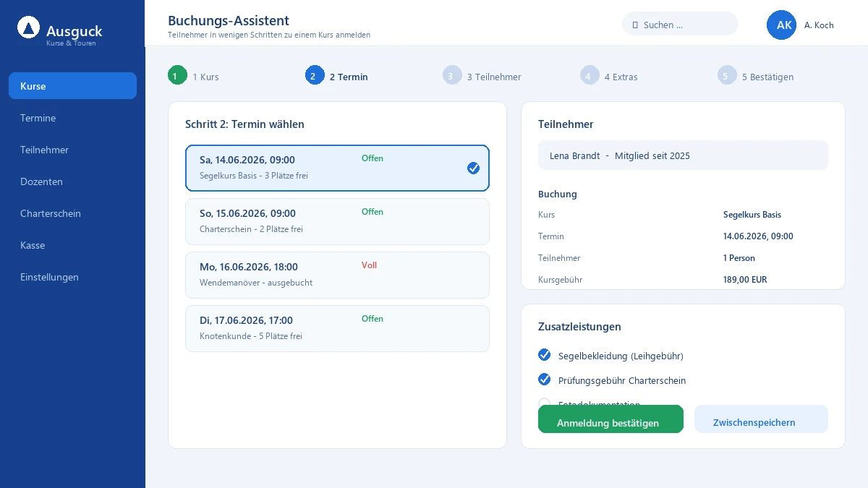This screenshot has width=868, height=488.
Task: Click Anmeldung bestätigen button
Action: pyautogui.click(x=610, y=419)
